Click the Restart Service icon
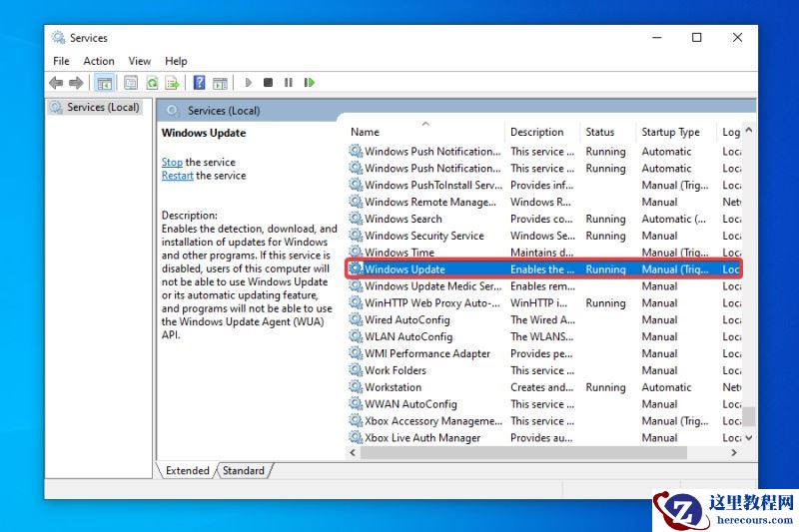This screenshot has width=799, height=532. (x=310, y=83)
